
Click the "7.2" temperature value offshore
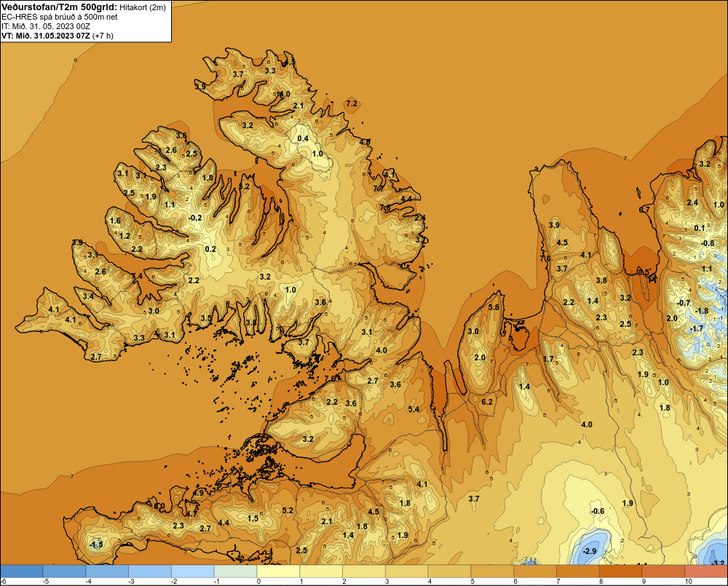click(352, 103)
